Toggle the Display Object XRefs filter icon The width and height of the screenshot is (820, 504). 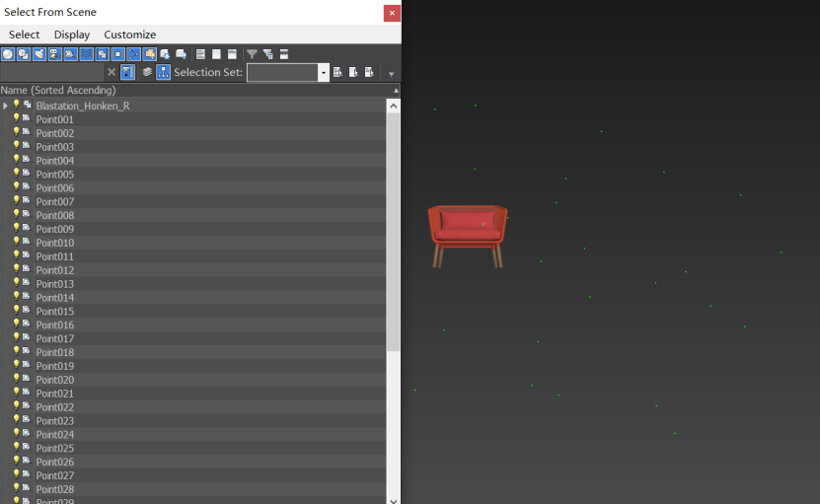[117, 54]
